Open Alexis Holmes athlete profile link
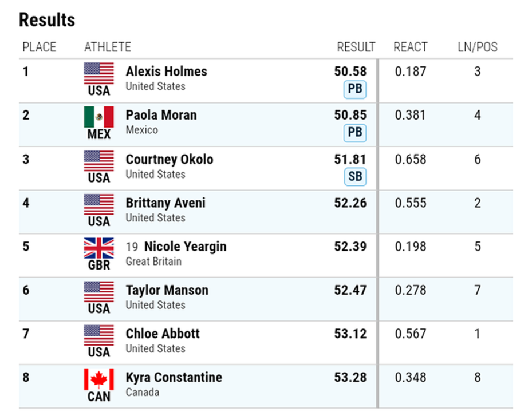 pyautogui.click(x=166, y=72)
